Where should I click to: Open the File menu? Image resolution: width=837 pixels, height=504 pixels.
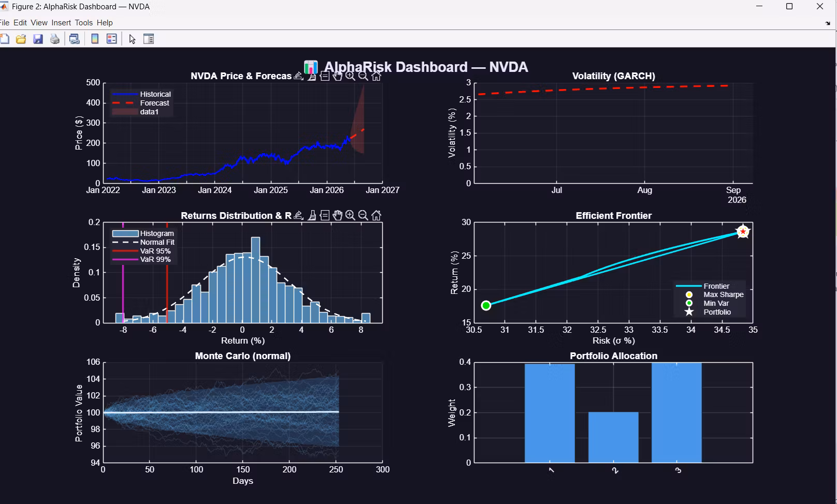(x=5, y=23)
